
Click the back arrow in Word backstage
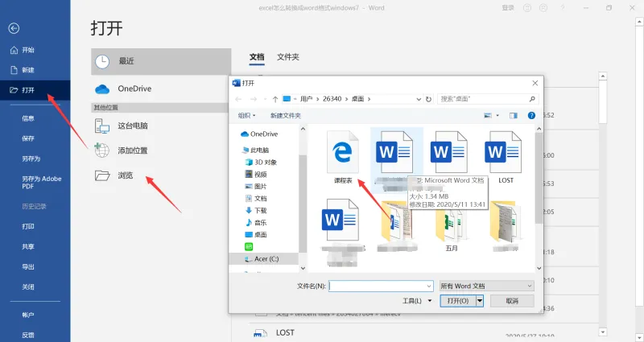(14, 28)
